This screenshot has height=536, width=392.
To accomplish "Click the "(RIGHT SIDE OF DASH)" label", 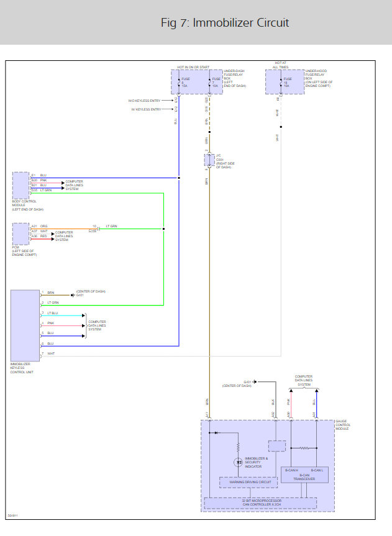I will coord(226,165).
